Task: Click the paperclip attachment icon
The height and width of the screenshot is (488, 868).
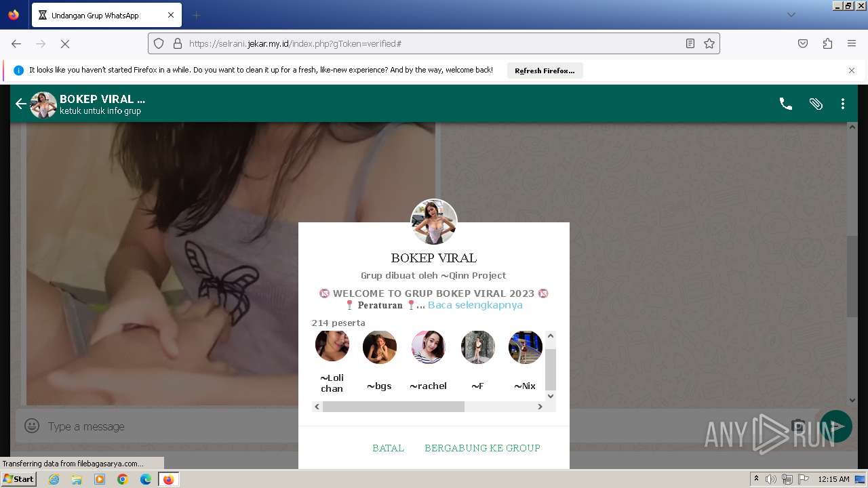Action: pos(816,104)
